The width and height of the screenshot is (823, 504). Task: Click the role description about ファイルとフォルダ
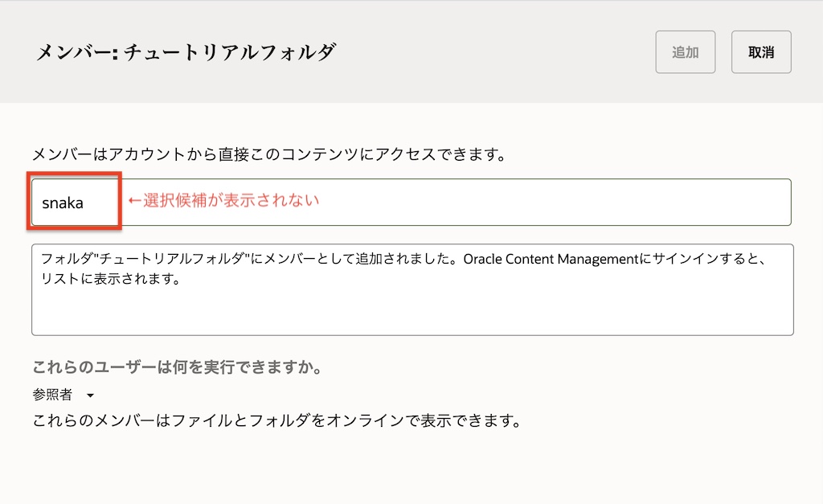pos(276,420)
